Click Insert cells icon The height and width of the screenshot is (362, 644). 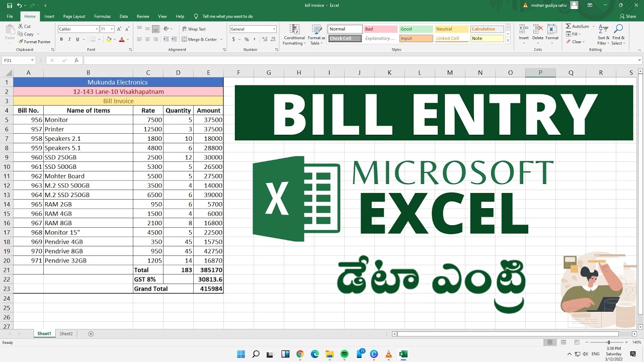[524, 29]
